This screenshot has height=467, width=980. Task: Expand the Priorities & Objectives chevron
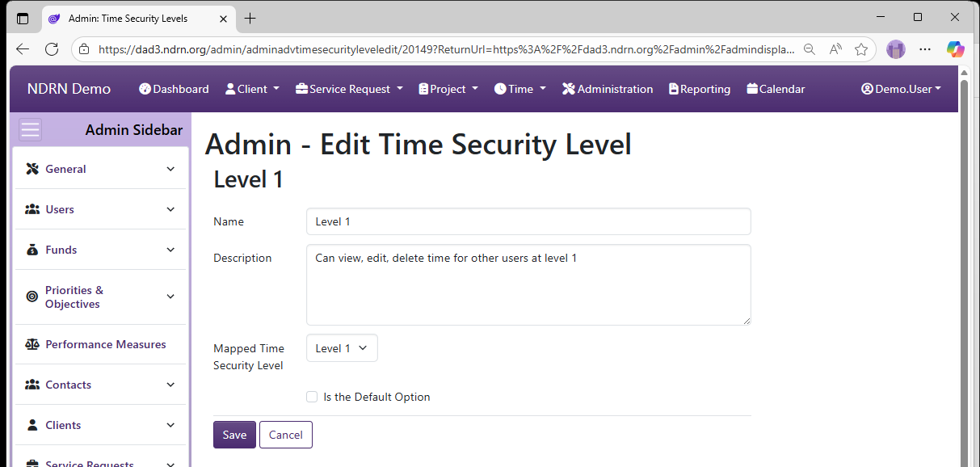pos(170,297)
